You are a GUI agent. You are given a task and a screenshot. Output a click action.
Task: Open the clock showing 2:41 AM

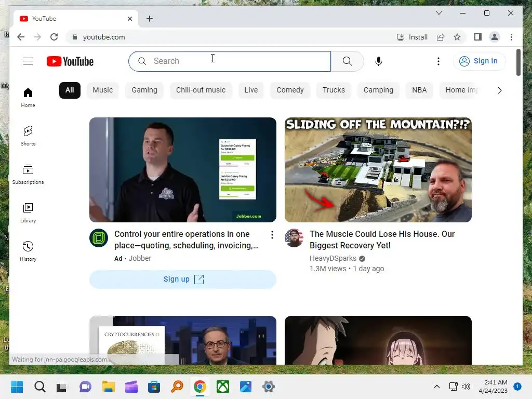click(x=493, y=387)
